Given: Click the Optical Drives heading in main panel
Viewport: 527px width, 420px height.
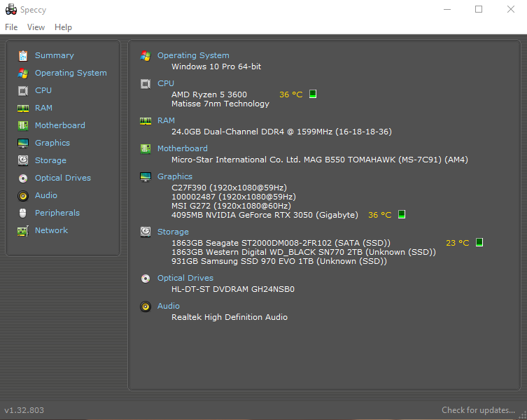Looking at the screenshot, I should click(185, 278).
